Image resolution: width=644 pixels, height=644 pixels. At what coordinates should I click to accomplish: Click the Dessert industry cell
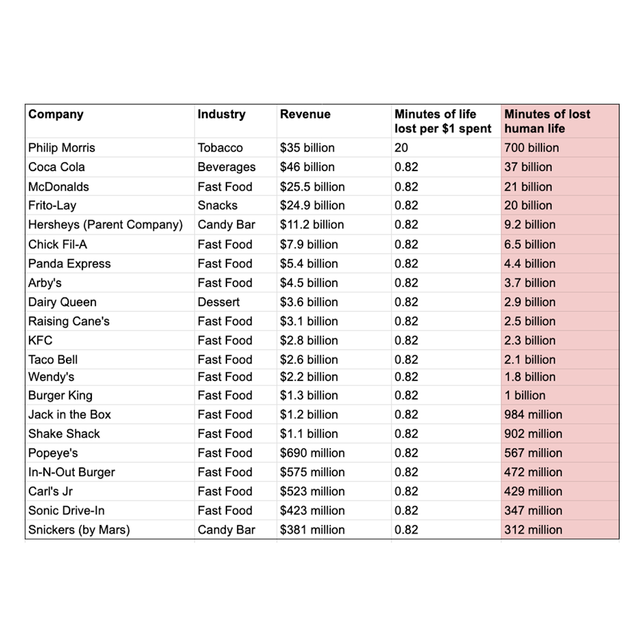235,302
